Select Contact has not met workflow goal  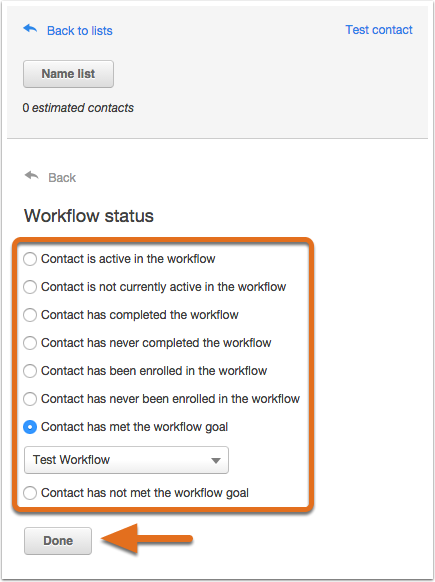point(30,493)
